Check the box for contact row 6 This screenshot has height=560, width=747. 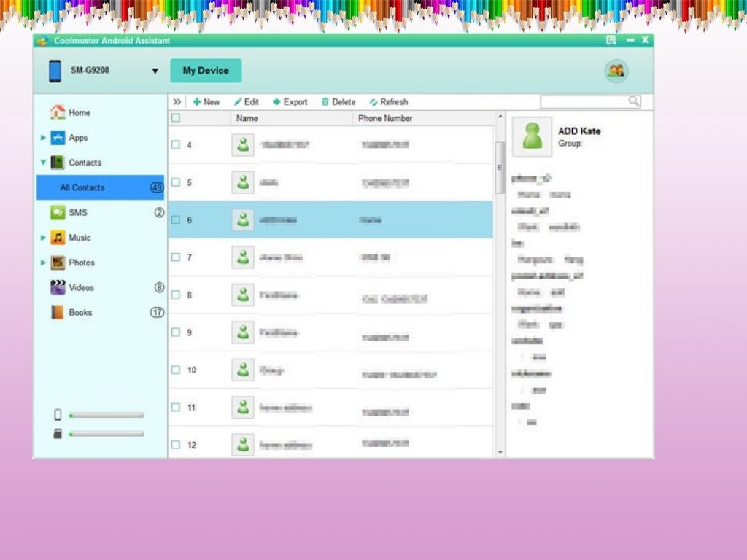[176, 219]
